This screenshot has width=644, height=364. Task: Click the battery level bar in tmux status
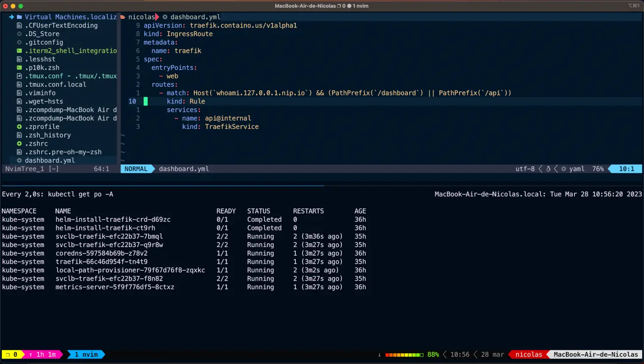pos(404,355)
